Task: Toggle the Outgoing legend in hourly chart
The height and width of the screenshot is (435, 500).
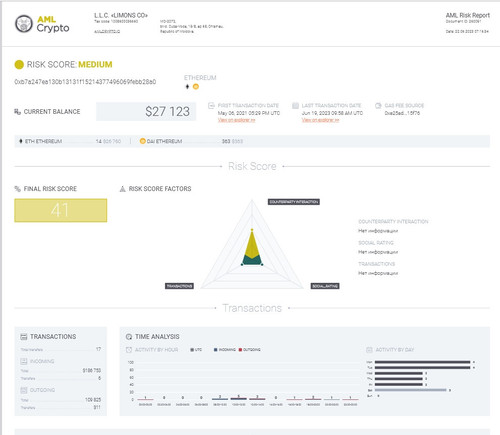Action: pos(250,350)
